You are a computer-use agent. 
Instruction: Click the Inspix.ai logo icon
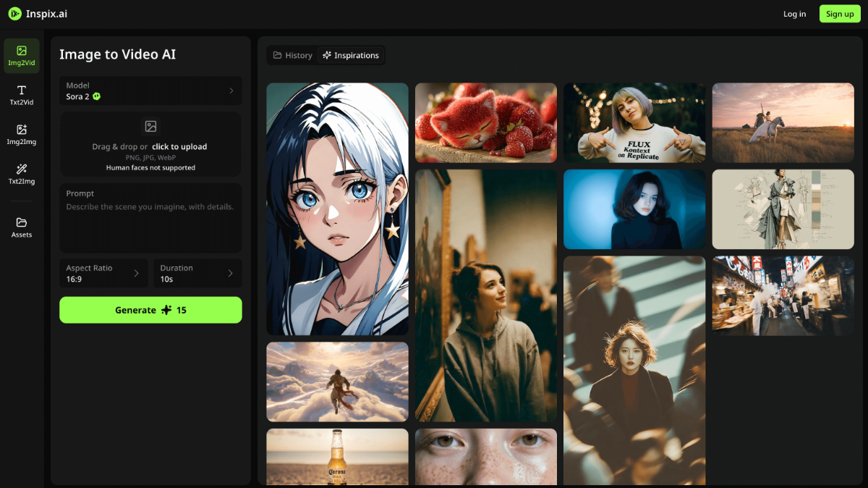[x=14, y=14]
